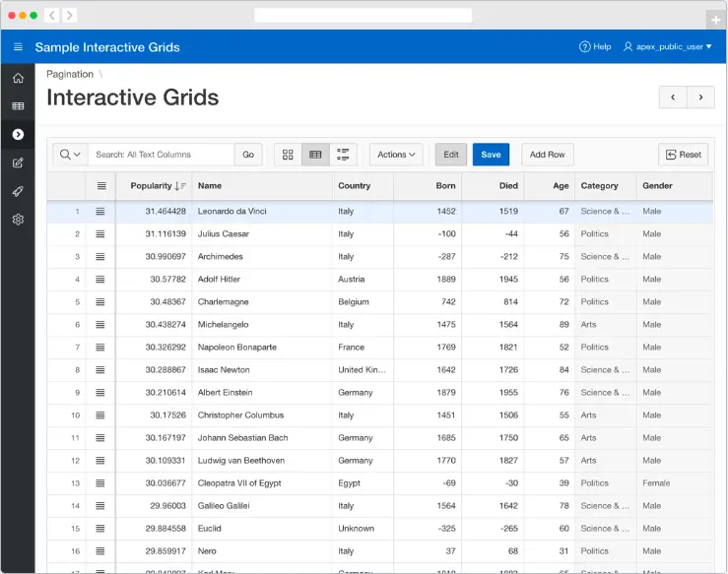Open the rocket icon in the sidebar
This screenshot has width=728, height=574.
tap(18, 191)
